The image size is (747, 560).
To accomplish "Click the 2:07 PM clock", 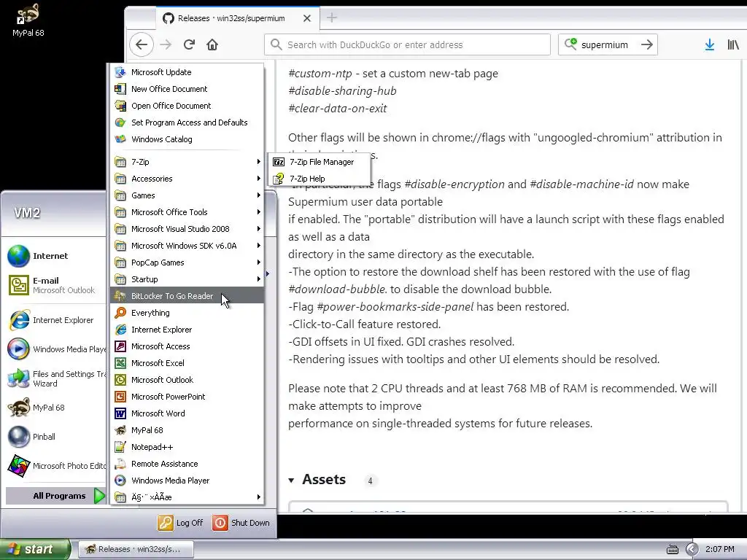I will [x=719, y=550].
